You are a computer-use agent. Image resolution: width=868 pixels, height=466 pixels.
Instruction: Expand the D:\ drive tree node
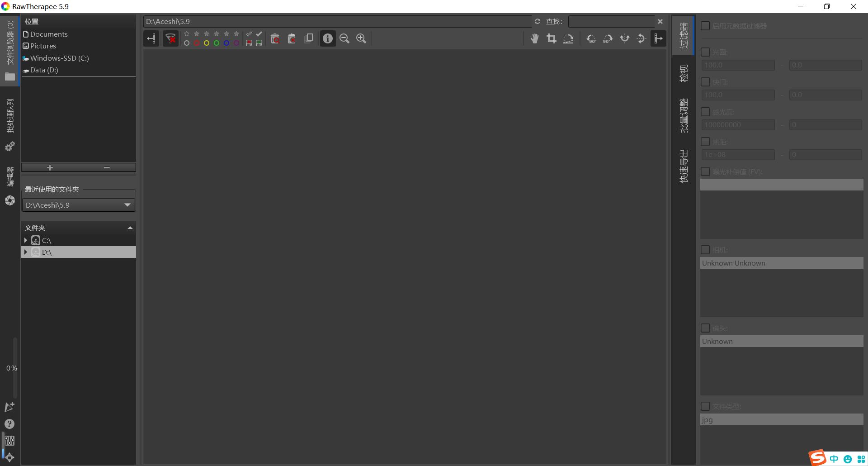(x=26, y=252)
